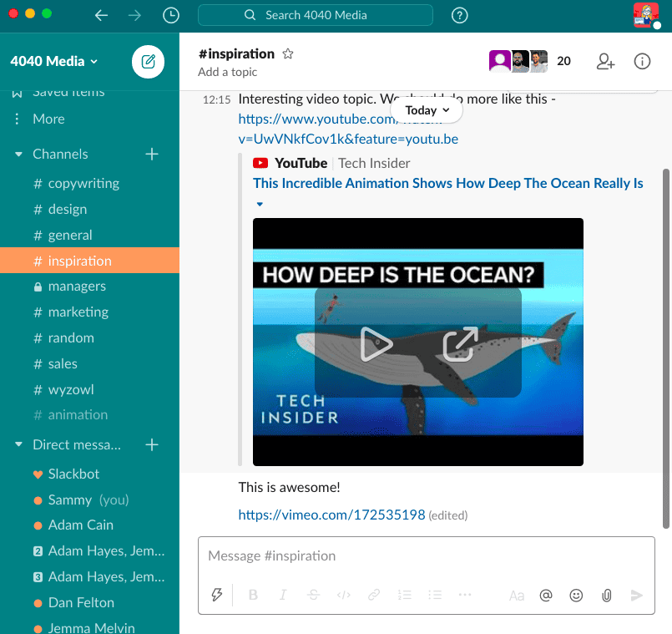Open the shortcuts lightning bolt icon

(x=218, y=596)
